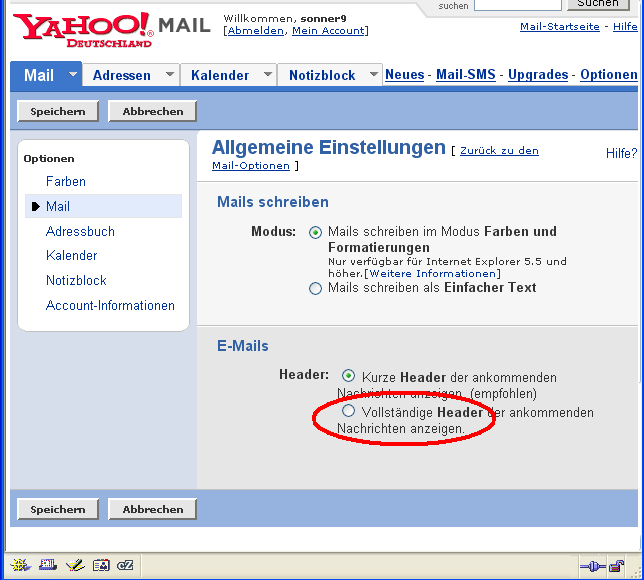The height and width of the screenshot is (580, 644).
Task: Expand the Mail tab dropdown arrow
Action: click(73, 74)
